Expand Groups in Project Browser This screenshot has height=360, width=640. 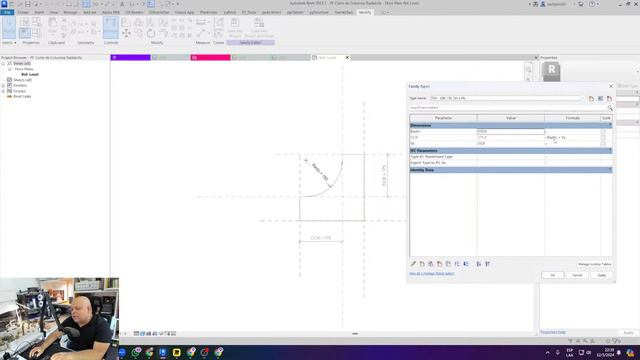3,91
